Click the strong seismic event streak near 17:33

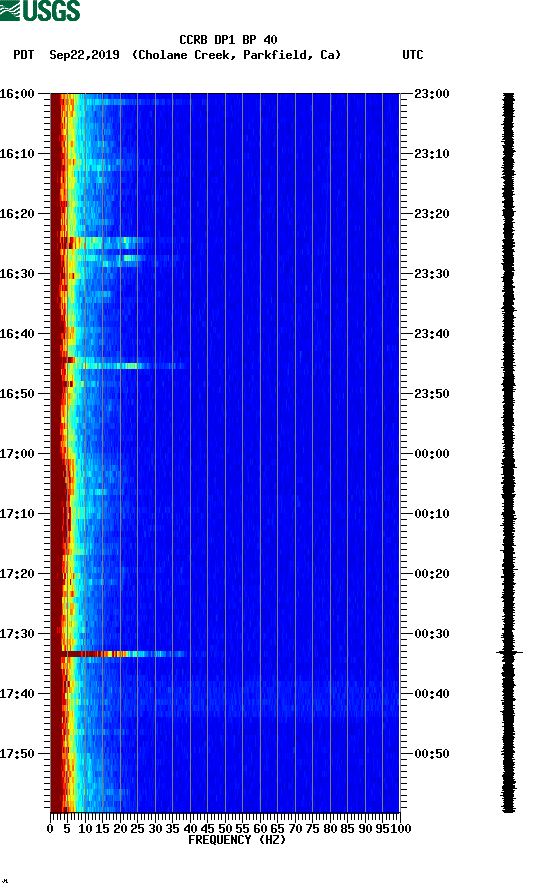[123, 654]
